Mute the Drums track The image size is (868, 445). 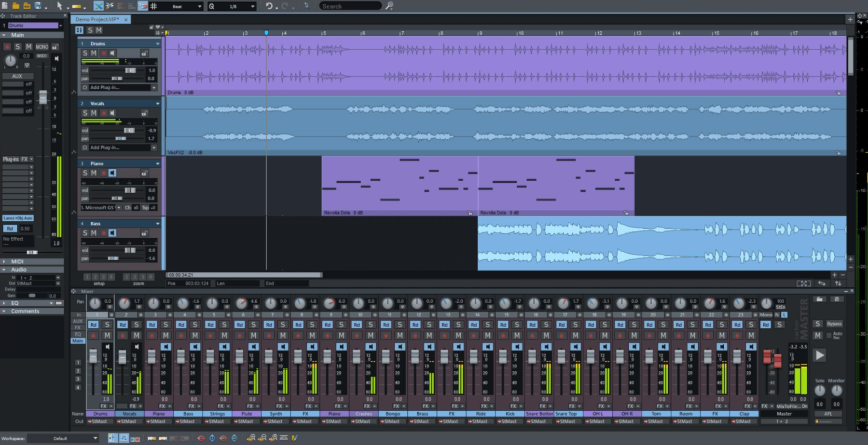coord(93,53)
